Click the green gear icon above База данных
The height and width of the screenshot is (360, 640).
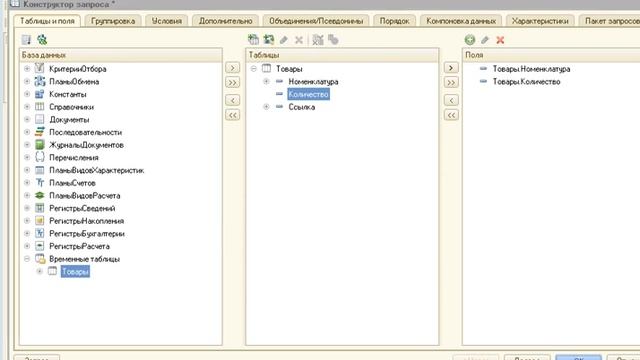click(42, 40)
